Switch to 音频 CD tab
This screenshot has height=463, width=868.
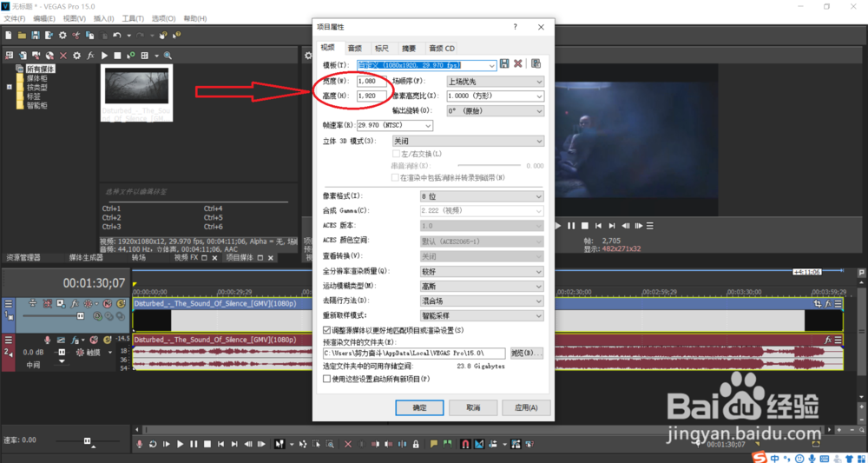point(442,48)
